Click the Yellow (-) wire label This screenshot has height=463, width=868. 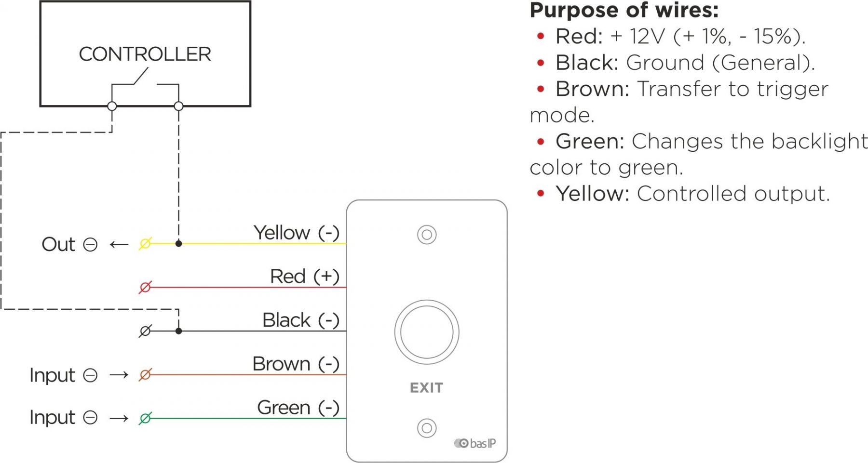(x=297, y=233)
